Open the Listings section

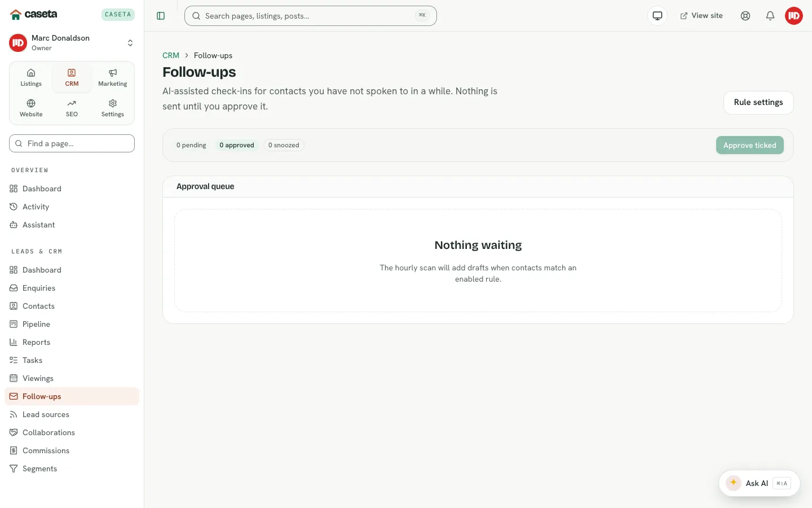pos(31,77)
